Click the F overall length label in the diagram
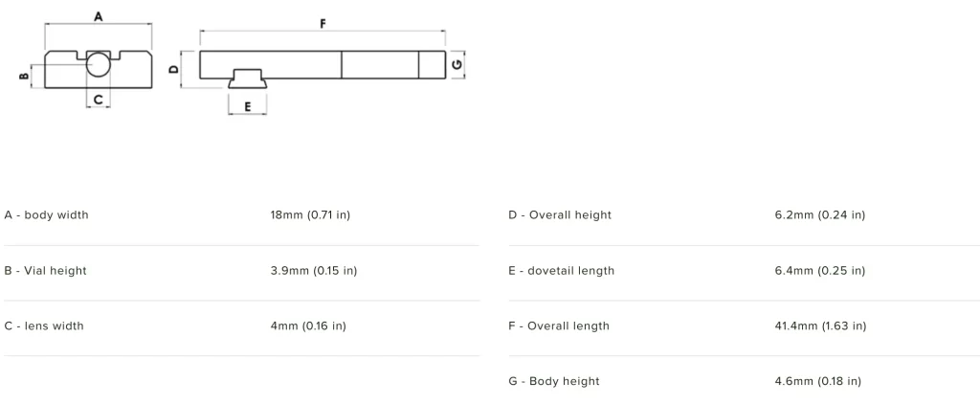 [x=323, y=23]
